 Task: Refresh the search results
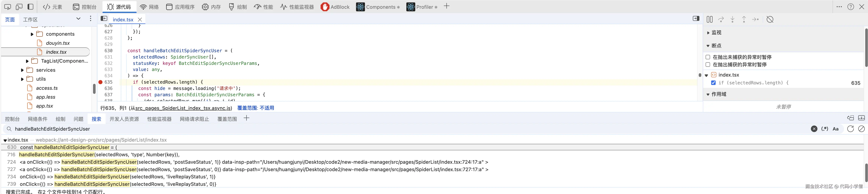[x=850, y=129]
